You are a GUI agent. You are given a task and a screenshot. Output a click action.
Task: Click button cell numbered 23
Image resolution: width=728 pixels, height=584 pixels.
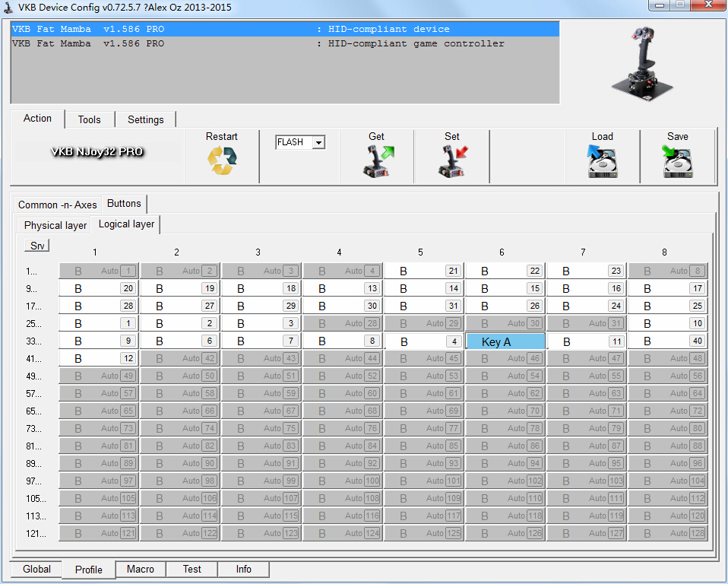tap(587, 271)
